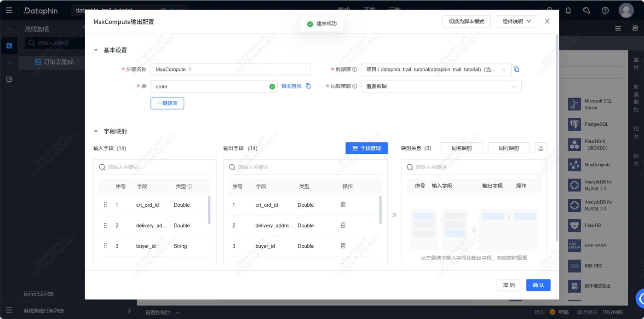Focus the 步骤名称 input with MaxCompute_1
The width and height of the screenshot is (644, 319).
231,70
